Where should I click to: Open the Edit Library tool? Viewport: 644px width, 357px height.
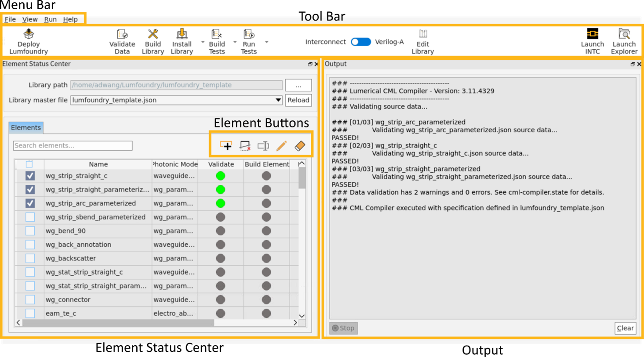(x=422, y=41)
